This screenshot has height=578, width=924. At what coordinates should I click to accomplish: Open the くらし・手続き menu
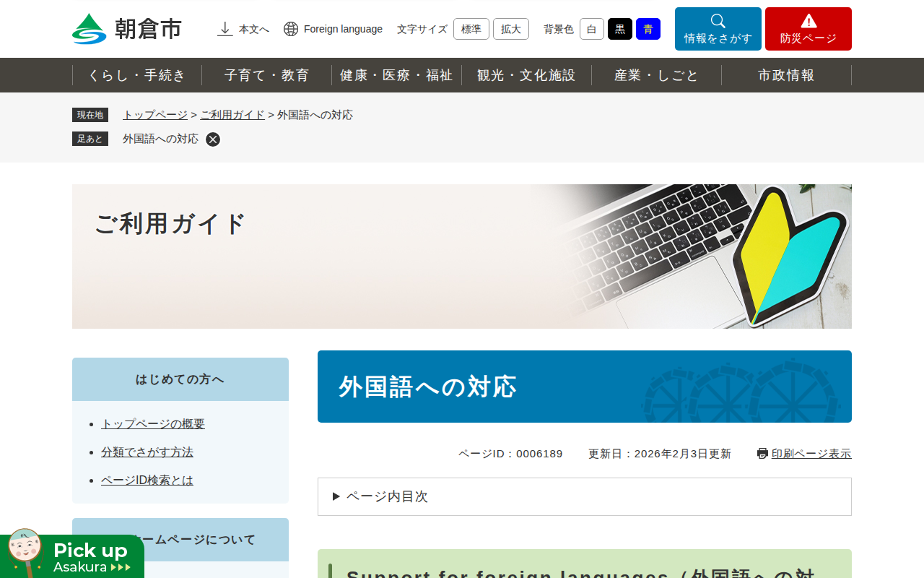tap(137, 75)
